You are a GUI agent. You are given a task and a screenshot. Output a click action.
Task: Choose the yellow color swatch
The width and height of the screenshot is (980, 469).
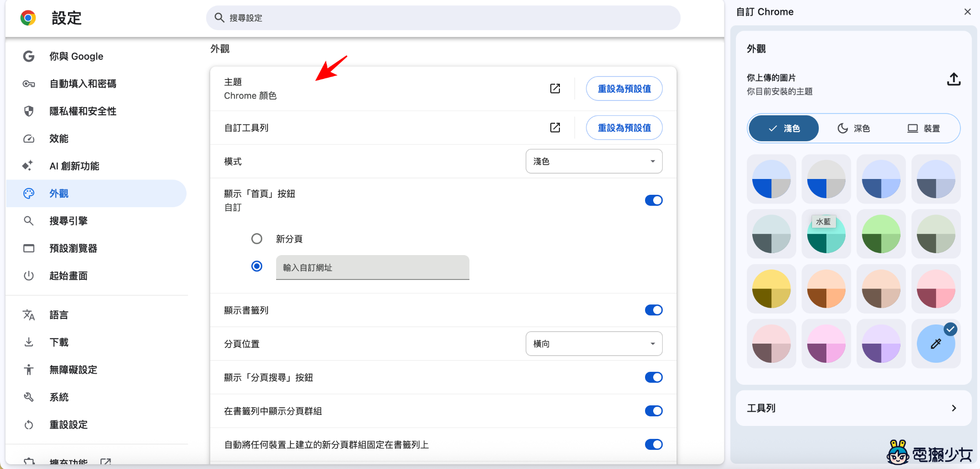pyautogui.click(x=771, y=289)
